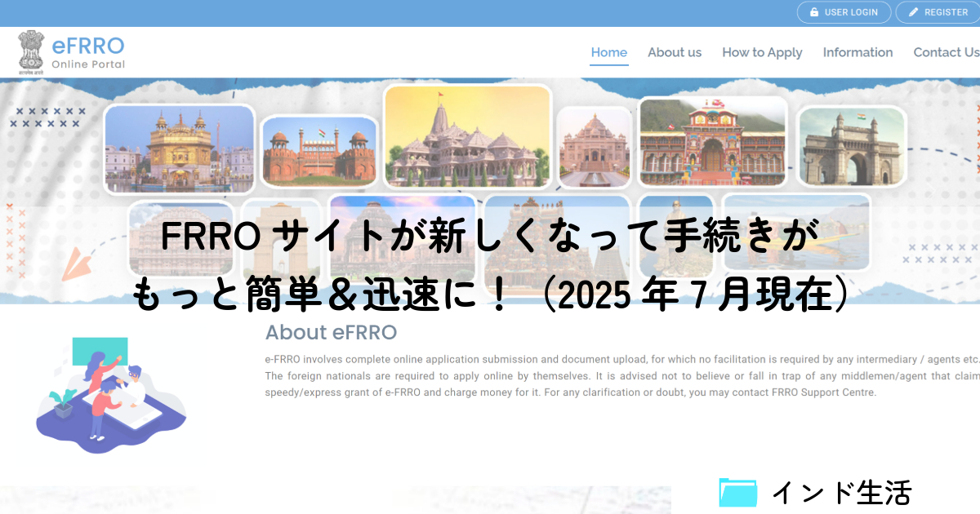The height and width of the screenshot is (514, 980).
Task: Click the USER LOGIN button
Action: coord(844,12)
